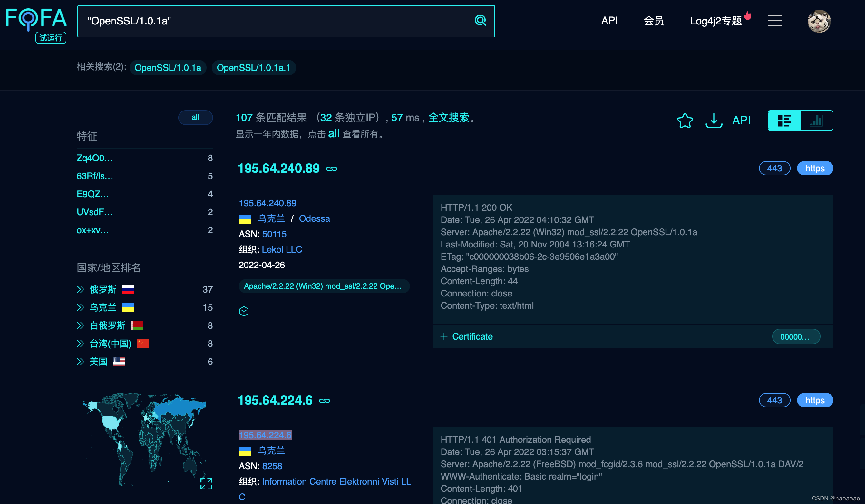The width and height of the screenshot is (865, 504).
Task: Select the Zq4O0... feature
Action: pos(94,158)
